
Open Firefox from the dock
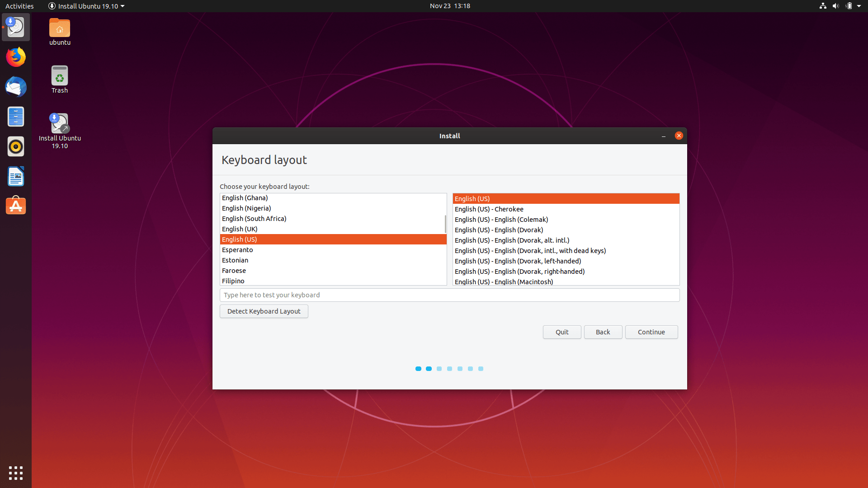point(16,57)
